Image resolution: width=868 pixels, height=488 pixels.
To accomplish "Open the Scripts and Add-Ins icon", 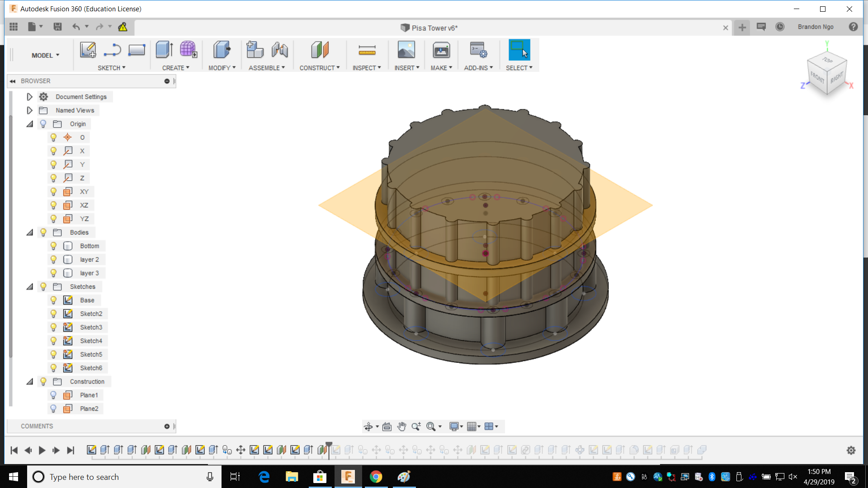I will (x=478, y=50).
